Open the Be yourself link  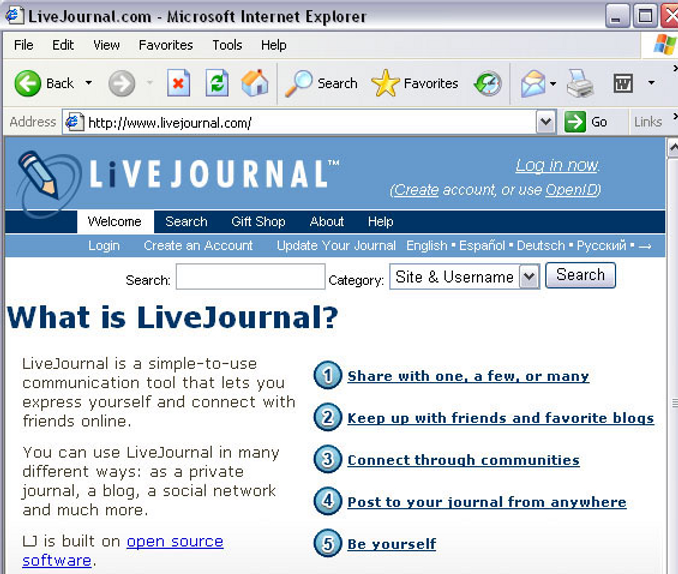(x=392, y=544)
